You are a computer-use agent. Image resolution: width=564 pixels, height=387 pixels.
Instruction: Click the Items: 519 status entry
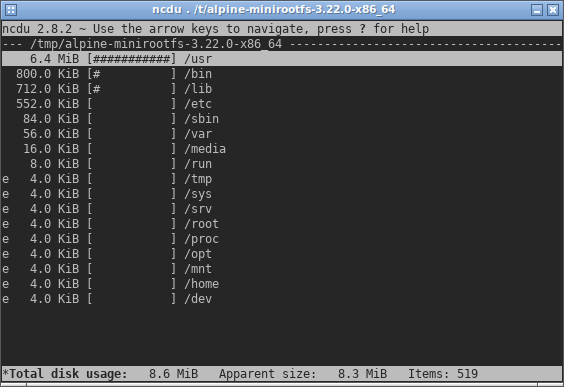[x=443, y=374]
